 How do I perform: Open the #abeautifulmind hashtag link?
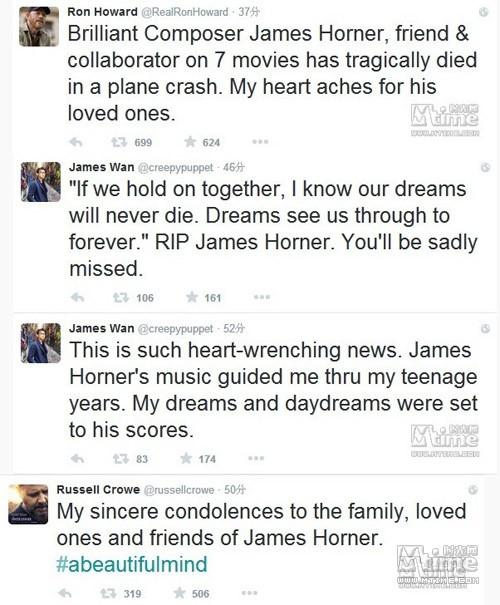[x=132, y=564]
